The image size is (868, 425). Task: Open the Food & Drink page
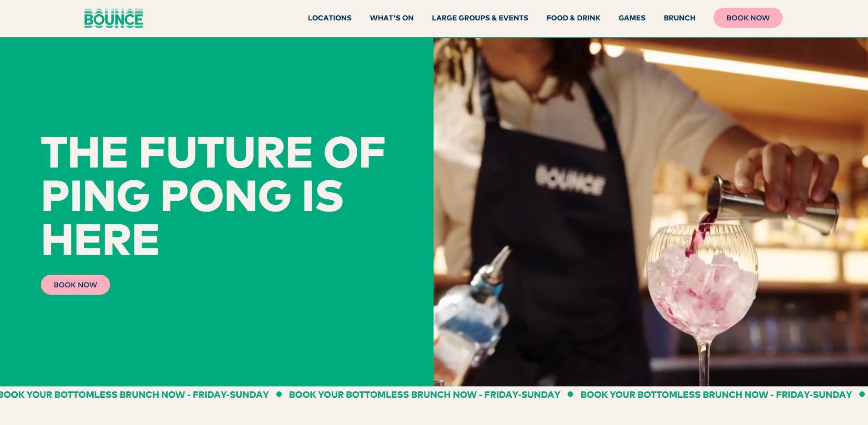point(573,18)
